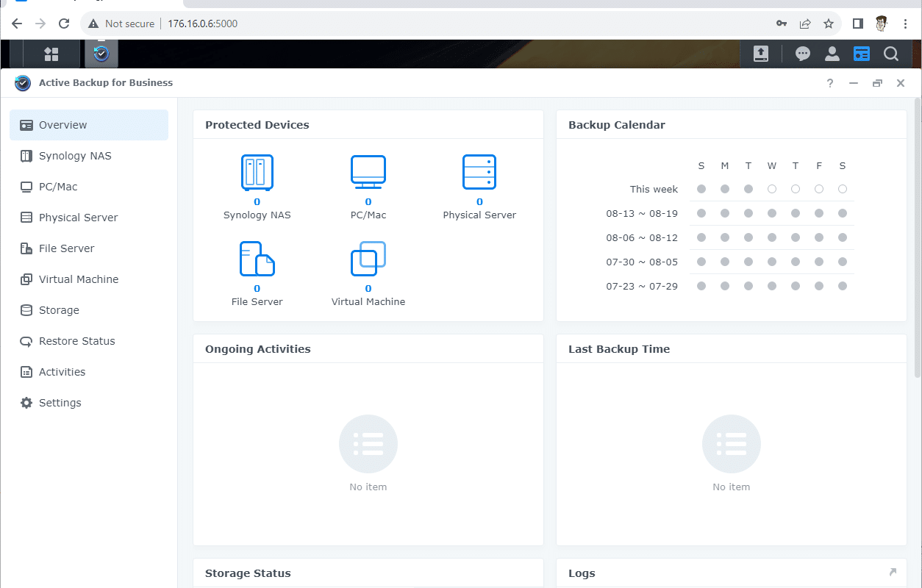Bookmark this page with star icon
Image resolution: width=922 pixels, height=588 pixels.
point(829,24)
